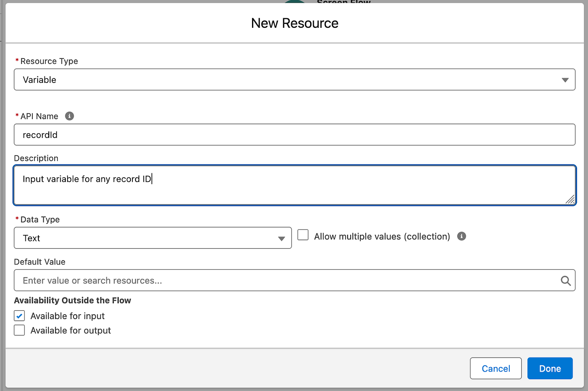Uncheck the Available for input checkbox
588x391 pixels.
(19, 316)
